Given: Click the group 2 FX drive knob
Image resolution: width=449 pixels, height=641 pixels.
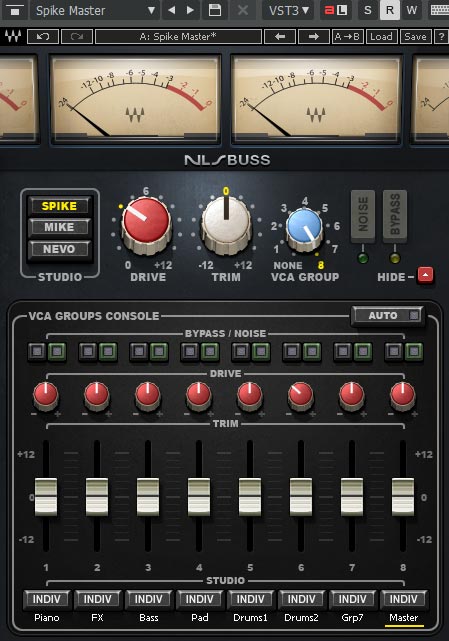Looking at the screenshot, I should (97, 395).
